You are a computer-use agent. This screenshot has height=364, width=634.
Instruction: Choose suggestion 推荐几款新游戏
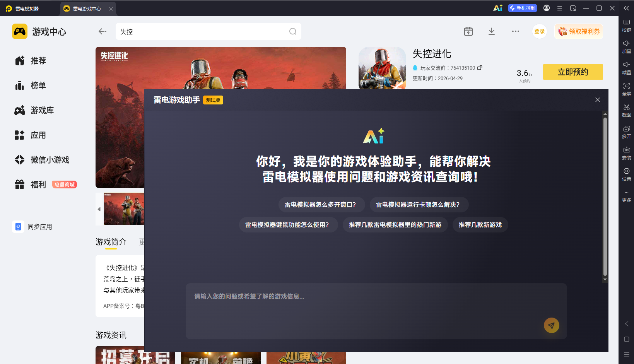pos(480,225)
